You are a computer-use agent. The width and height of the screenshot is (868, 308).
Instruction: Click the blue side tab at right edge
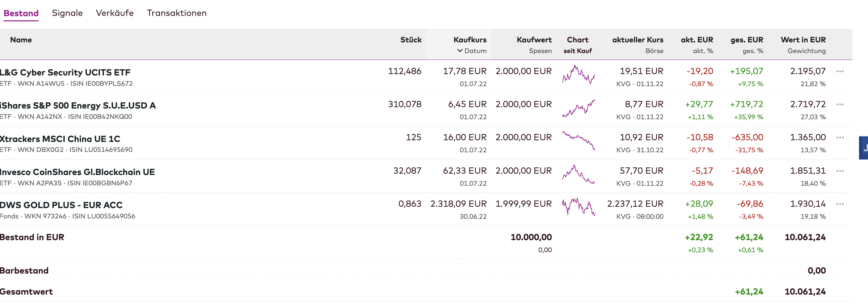864,148
